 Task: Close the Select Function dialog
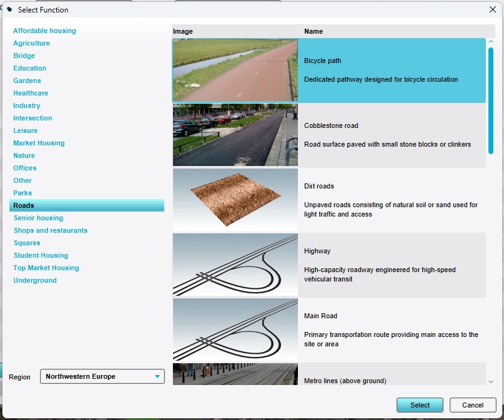click(x=492, y=9)
